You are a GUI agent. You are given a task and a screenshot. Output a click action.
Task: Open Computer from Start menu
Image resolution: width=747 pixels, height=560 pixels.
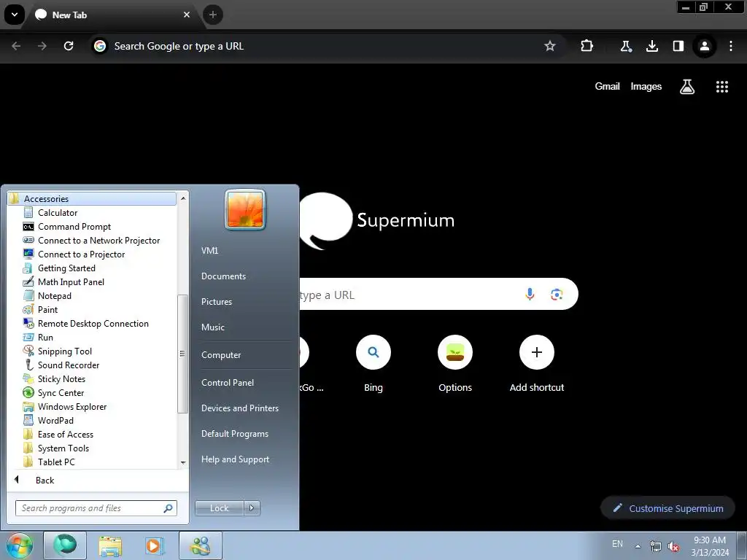click(220, 355)
